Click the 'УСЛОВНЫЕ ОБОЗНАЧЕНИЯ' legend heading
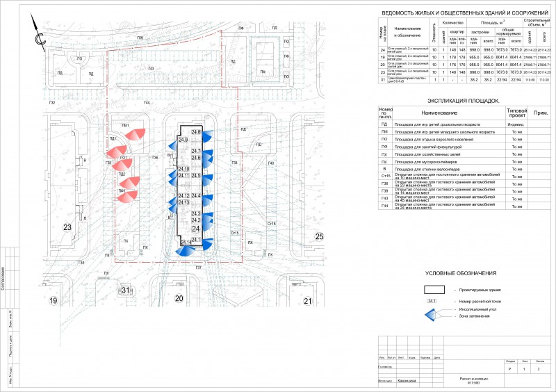 (461, 273)
